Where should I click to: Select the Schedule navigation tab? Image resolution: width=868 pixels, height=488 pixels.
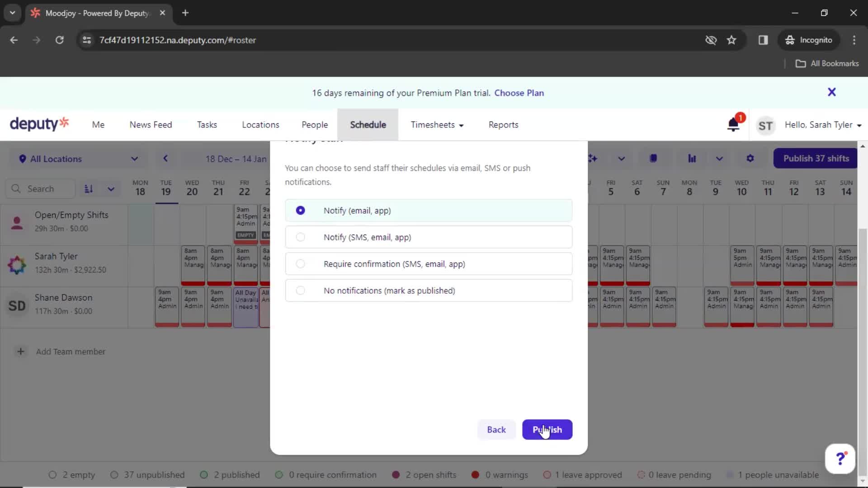[368, 125]
